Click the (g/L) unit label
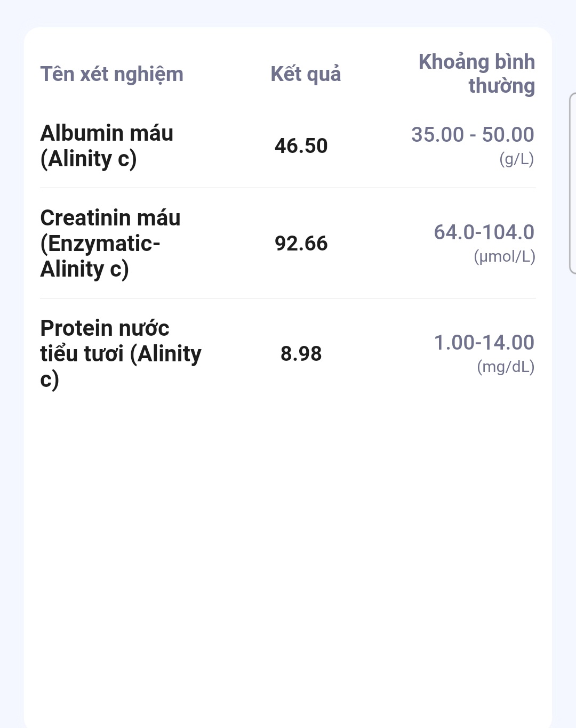This screenshot has width=576, height=728. pyautogui.click(x=516, y=159)
